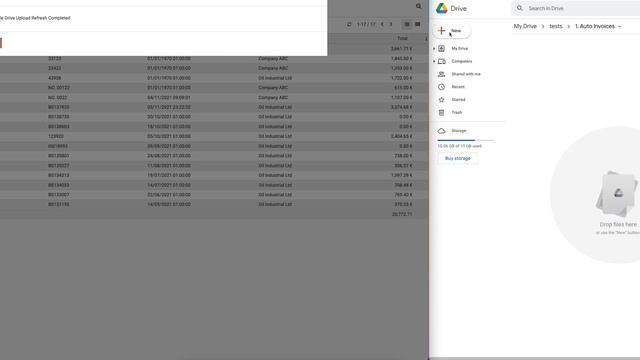640x360 pixels.
Task: Click the Drive Upload Refresh Completed message
Action: [35, 18]
